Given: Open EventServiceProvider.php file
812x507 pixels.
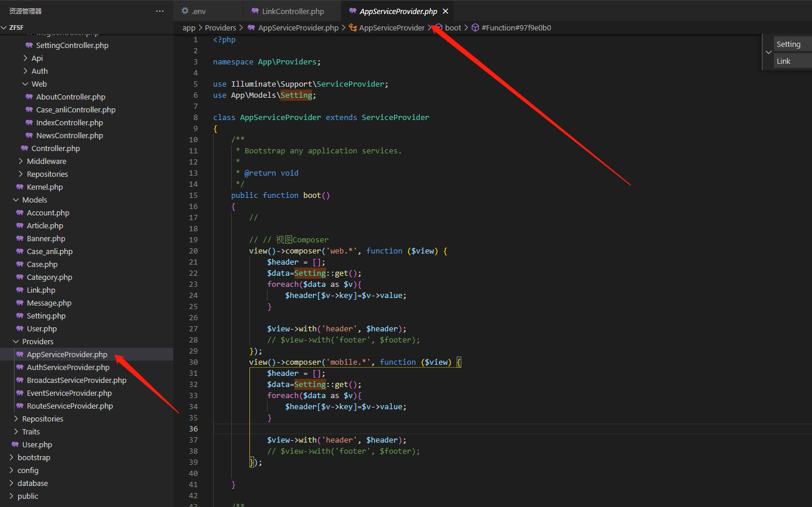Looking at the screenshot, I should (x=69, y=393).
